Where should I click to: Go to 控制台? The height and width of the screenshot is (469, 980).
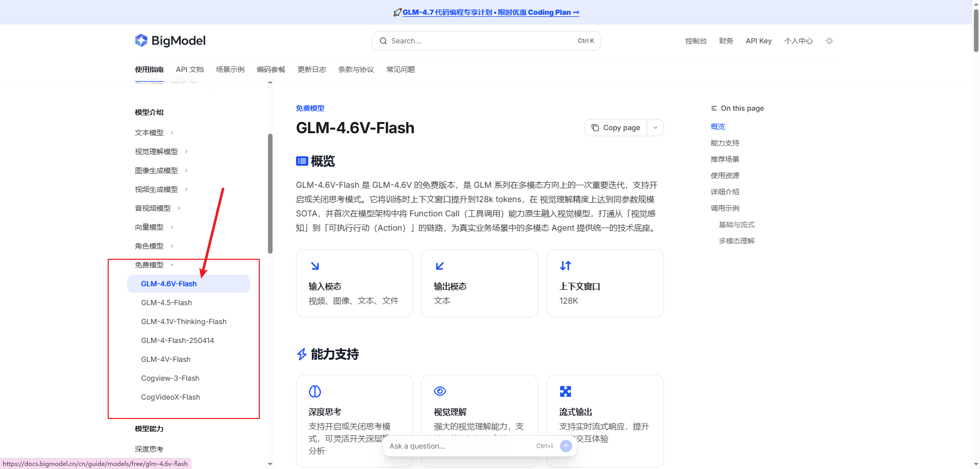click(x=696, y=41)
